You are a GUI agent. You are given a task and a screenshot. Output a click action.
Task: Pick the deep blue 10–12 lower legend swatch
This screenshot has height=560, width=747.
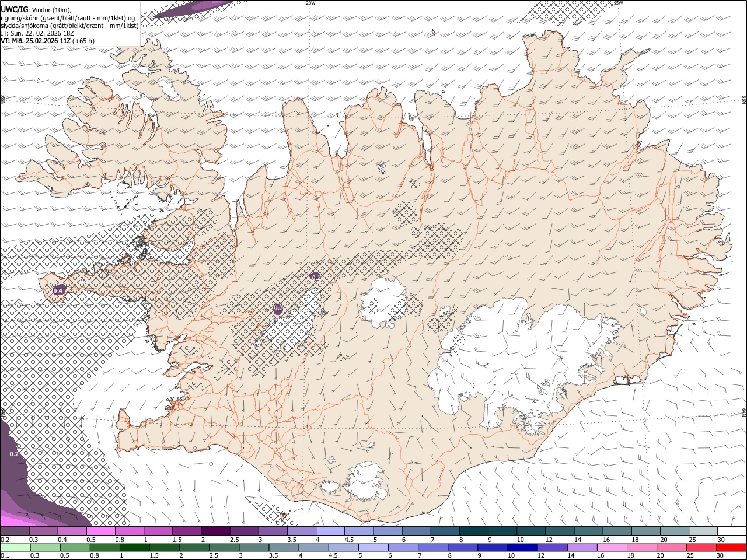pyautogui.click(x=521, y=548)
